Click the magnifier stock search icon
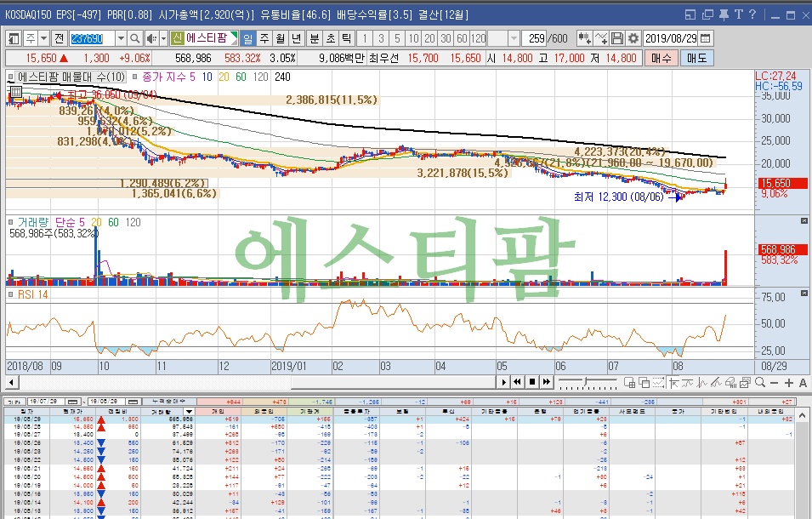The width and height of the screenshot is (812, 519). click(134, 38)
